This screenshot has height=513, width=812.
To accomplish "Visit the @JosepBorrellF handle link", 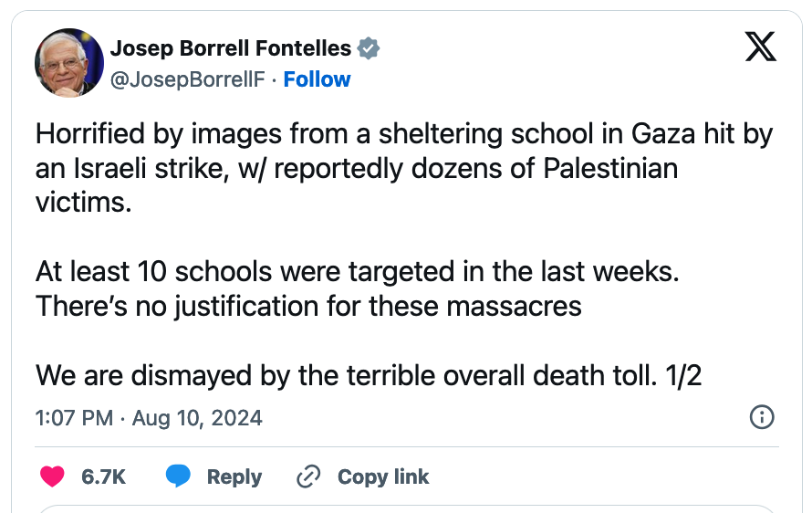I will pyautogui.click(x=187, y=79).
